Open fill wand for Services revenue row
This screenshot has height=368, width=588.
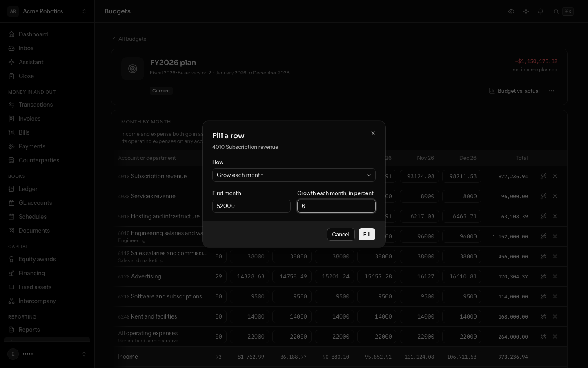[543, 196]
